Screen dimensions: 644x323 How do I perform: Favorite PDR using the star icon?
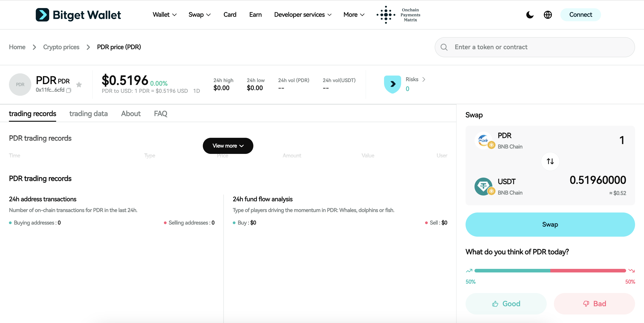(79, 85)
